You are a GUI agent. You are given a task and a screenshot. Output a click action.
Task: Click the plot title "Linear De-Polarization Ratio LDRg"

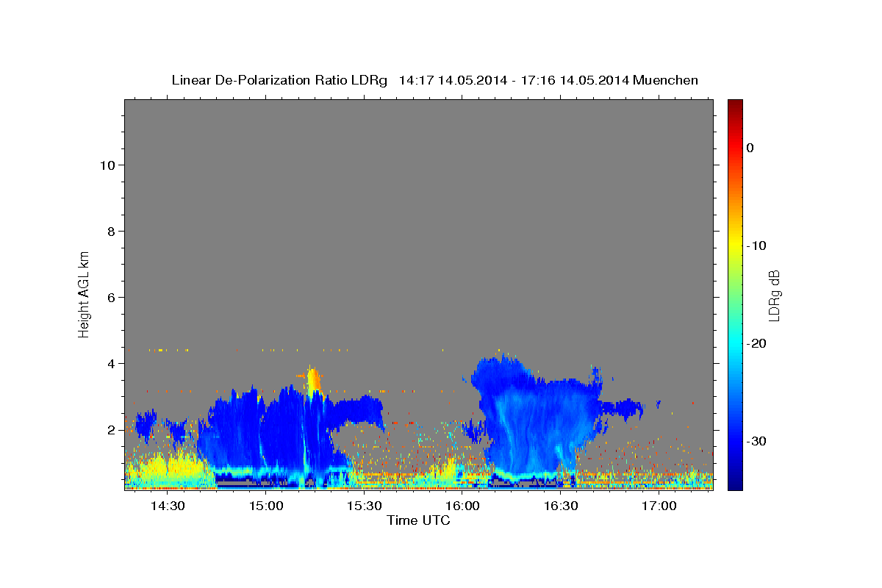[279, 80]
